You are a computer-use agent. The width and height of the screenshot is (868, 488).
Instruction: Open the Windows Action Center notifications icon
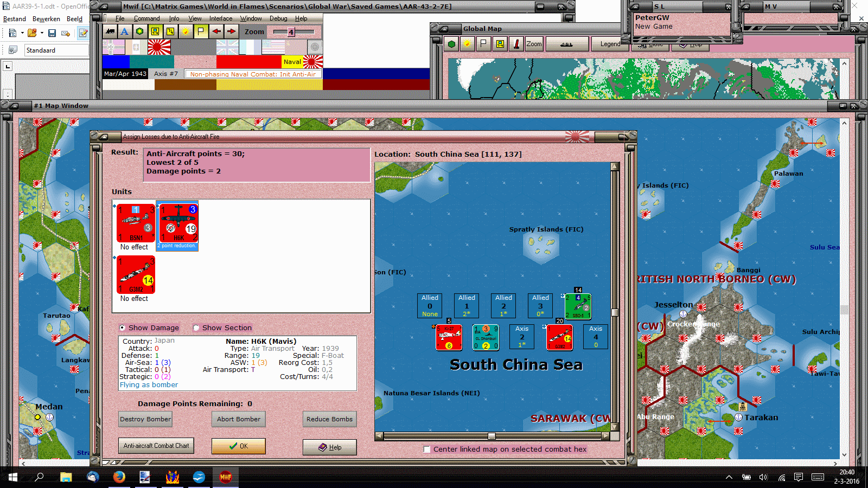tap(799, 477)
